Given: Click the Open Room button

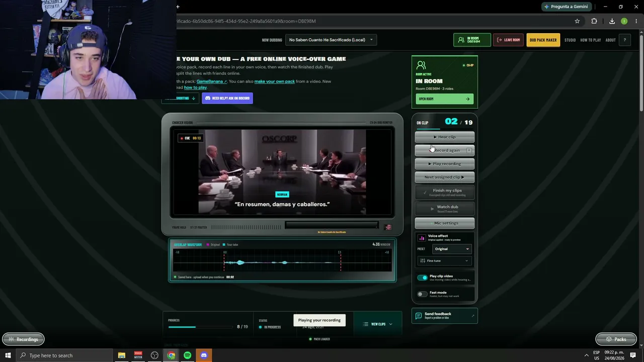Looking at the screenshot, I should [444, 99].
